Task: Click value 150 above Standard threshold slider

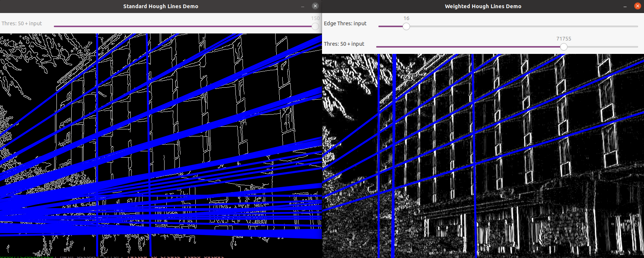Action: [x=315, y=18]
